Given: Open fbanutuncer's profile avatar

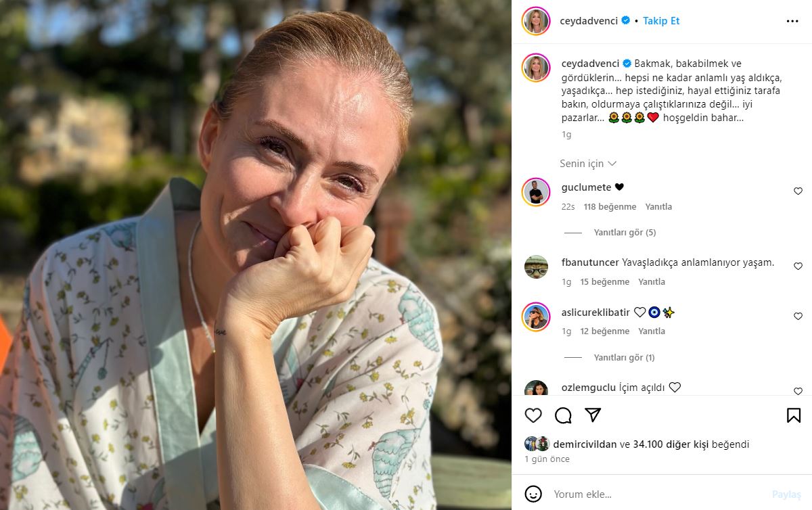Looking at the screenshot, I should [536, 266].
